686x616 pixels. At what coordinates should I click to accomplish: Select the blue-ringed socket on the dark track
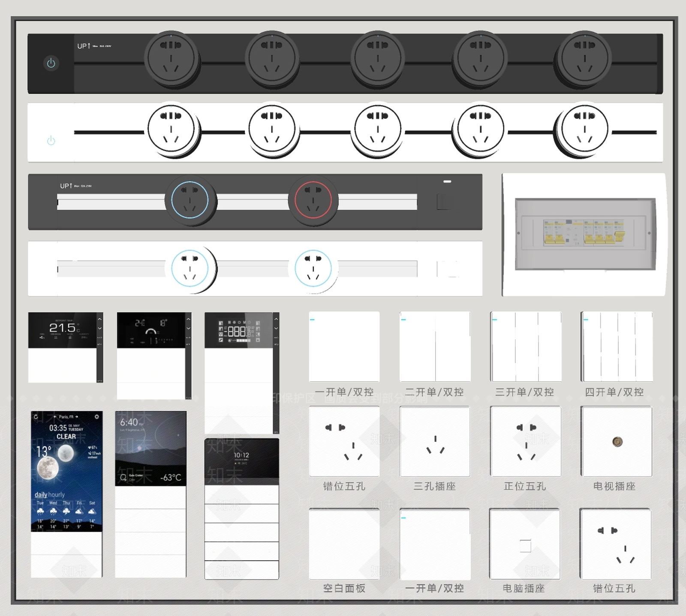click(x=190, y=200)
